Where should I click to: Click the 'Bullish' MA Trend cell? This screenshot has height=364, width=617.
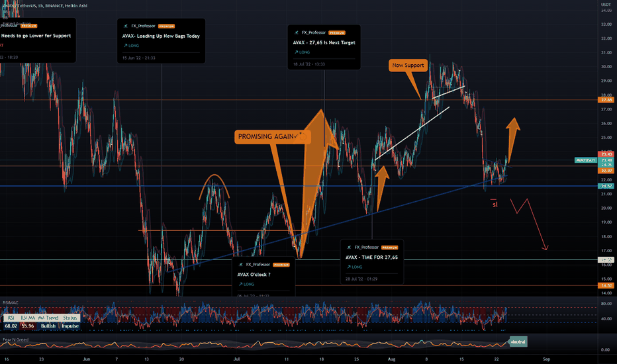pyautogui.click(x=48, y=326)
